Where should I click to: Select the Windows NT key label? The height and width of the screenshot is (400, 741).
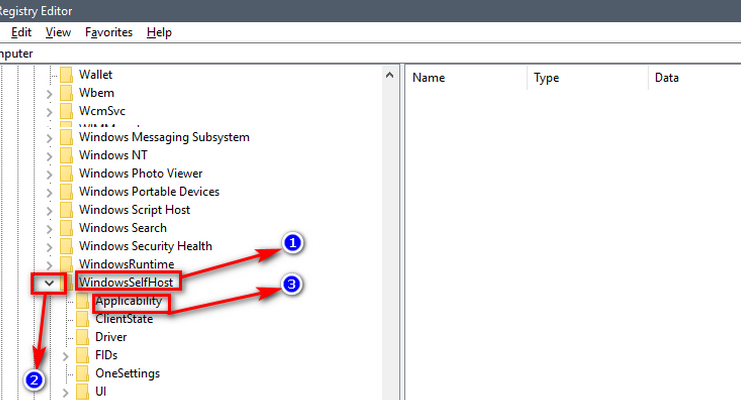pos(113,155)
